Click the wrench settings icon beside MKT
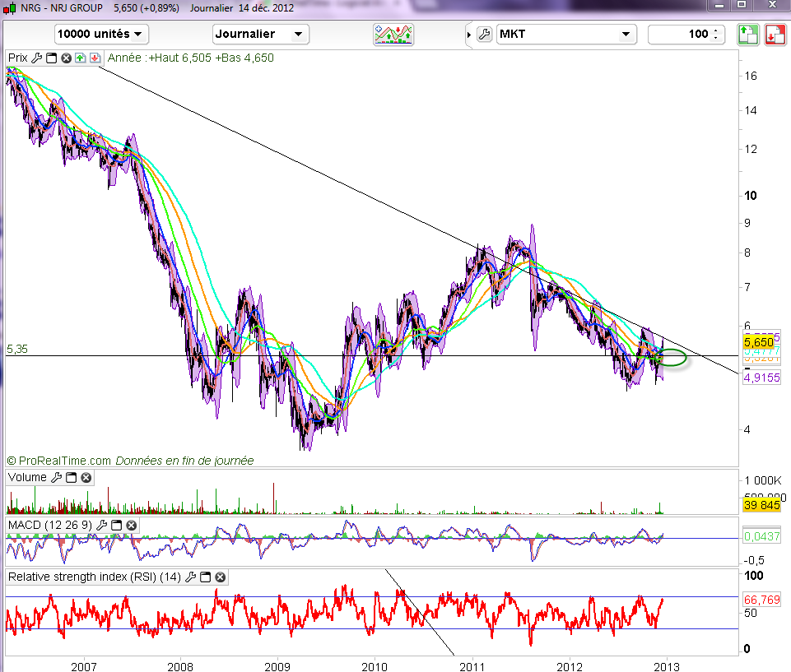 484,35
